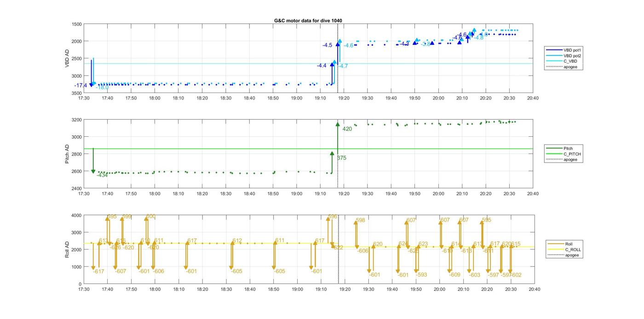Click the "-609" roll data label
The image size is (644, 319).
point(454,275)
